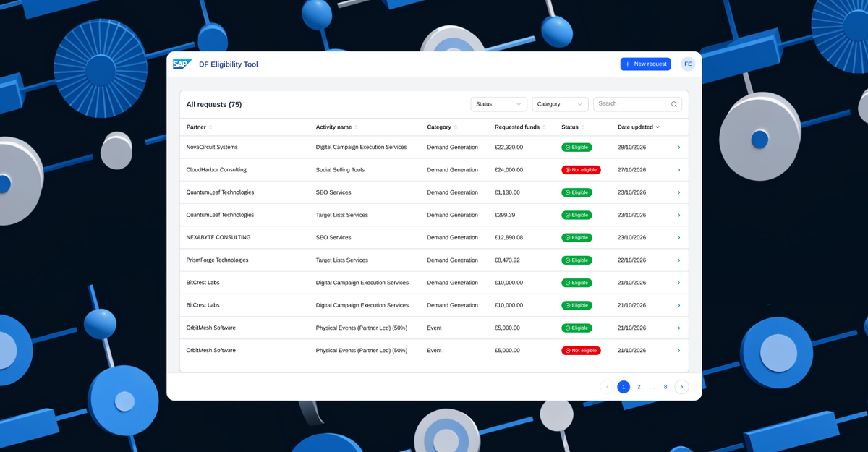Create a New request
The width and height of the screenshot is (868, 452).
point(645,64)
